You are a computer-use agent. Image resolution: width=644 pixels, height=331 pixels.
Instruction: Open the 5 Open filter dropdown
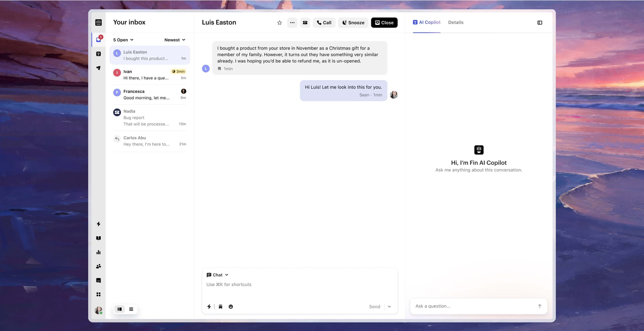123,40
